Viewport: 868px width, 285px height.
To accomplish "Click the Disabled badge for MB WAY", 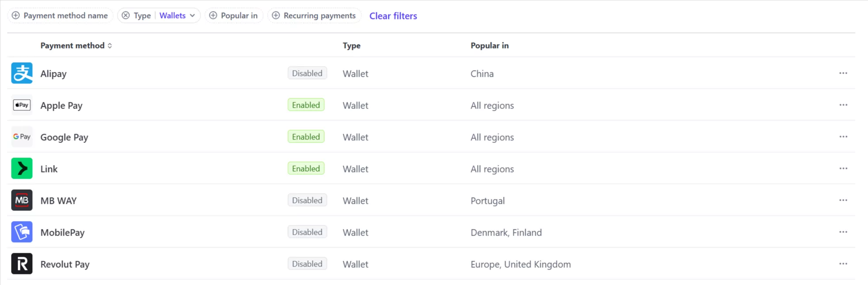I will pos(307,200).
